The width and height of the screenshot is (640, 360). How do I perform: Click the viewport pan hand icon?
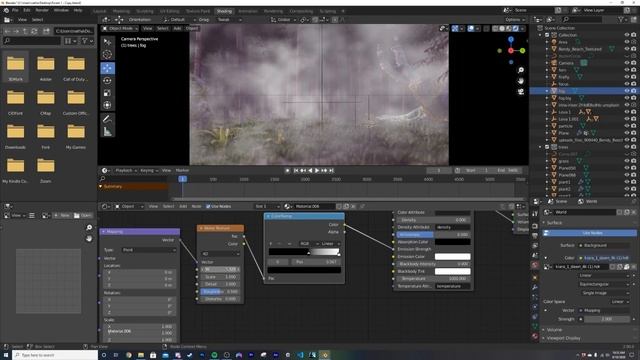coord(520,81)
